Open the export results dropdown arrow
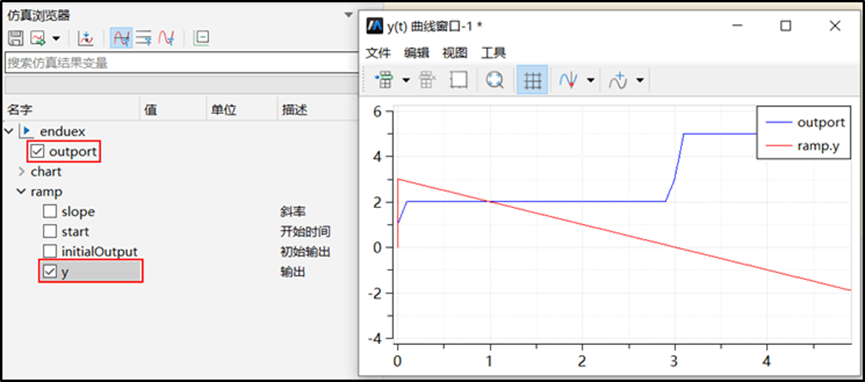This screenshot has width=865, height=382. [x=56, y=38]
